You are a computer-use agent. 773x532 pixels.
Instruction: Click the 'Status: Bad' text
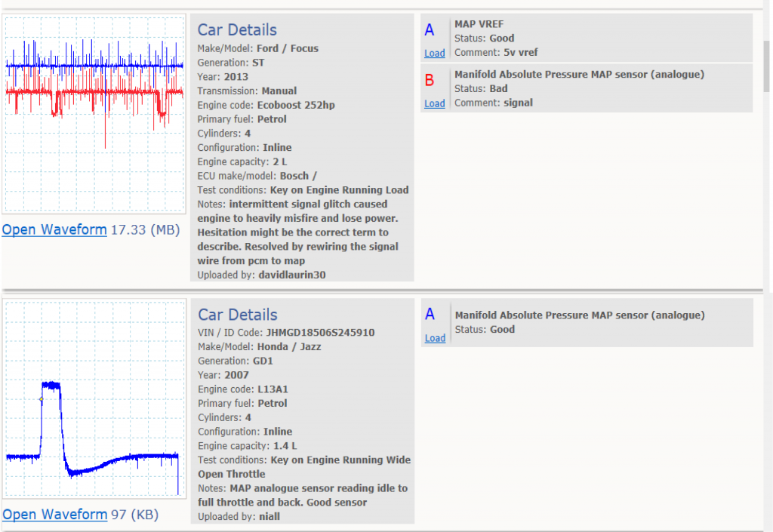[x=481, y=89]
